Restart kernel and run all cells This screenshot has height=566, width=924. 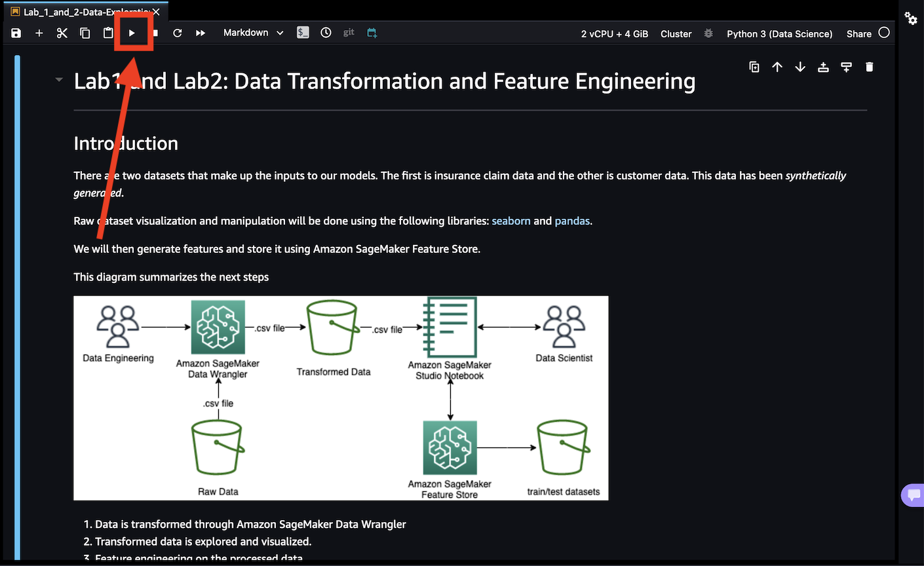pyautogui.click(x=201, y=33)
